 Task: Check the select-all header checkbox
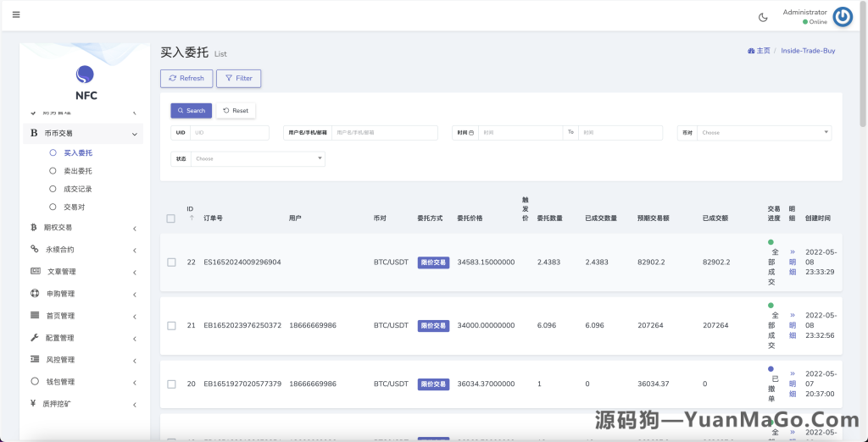pyautogui.click(x=171, y=218)
